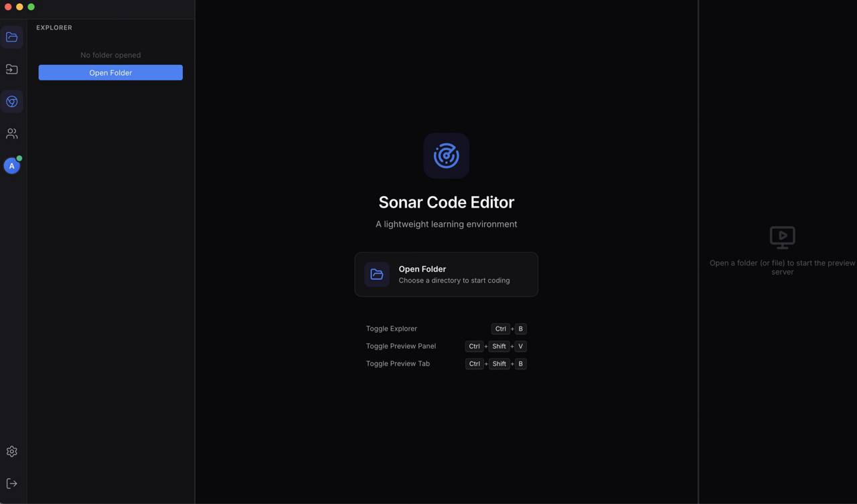This screenshot has width=857, height=504.
Task: Click the sign out icon
Action: tap(12, 484)
